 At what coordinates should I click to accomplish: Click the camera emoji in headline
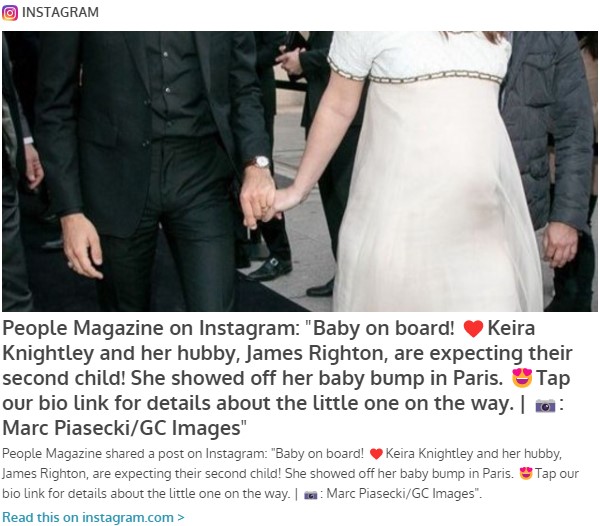pyautogui.click(x=545, y=405)
